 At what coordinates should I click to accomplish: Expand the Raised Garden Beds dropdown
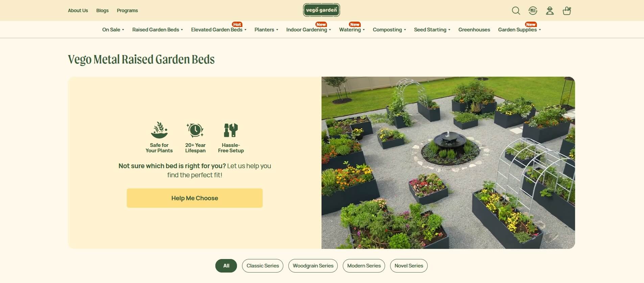pos(158,30)
